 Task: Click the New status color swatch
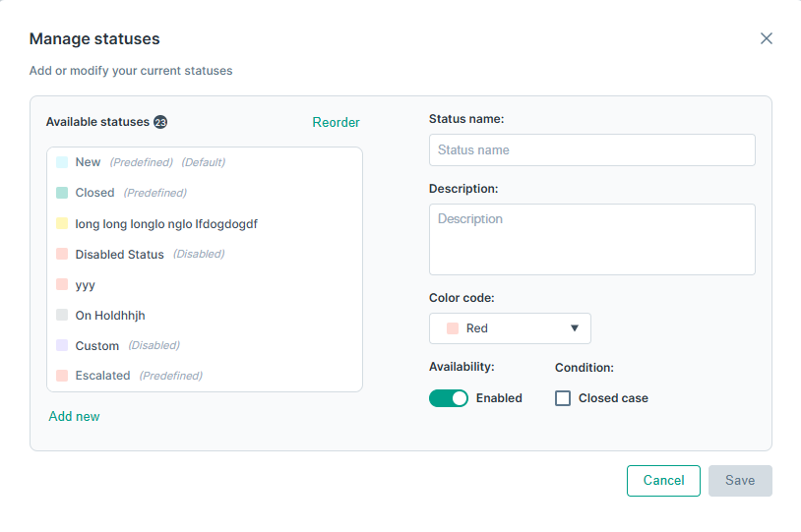62,162
